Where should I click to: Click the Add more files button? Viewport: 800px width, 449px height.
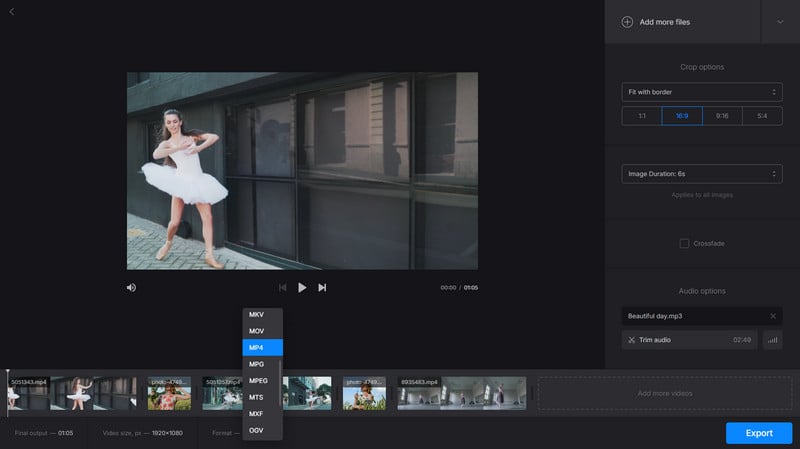click(x=683, y=22)
